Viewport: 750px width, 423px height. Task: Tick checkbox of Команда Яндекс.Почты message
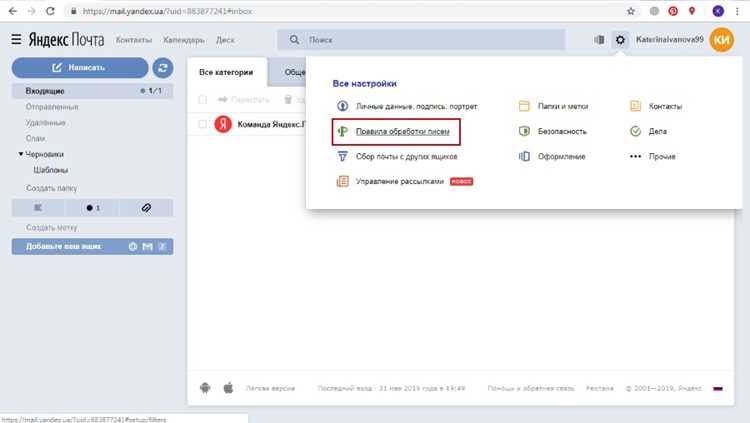tap(202, 124)
